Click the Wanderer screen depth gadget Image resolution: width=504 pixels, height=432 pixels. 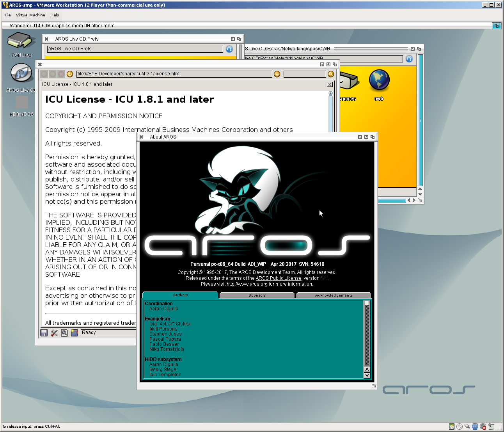click(x=497, y=26)
